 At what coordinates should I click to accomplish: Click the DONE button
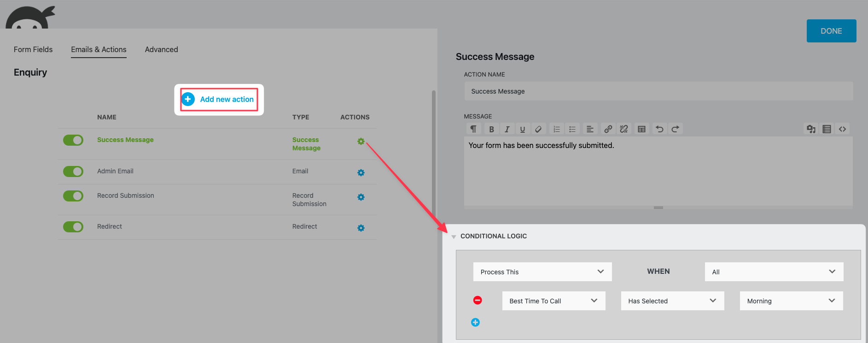coord(831,31)
